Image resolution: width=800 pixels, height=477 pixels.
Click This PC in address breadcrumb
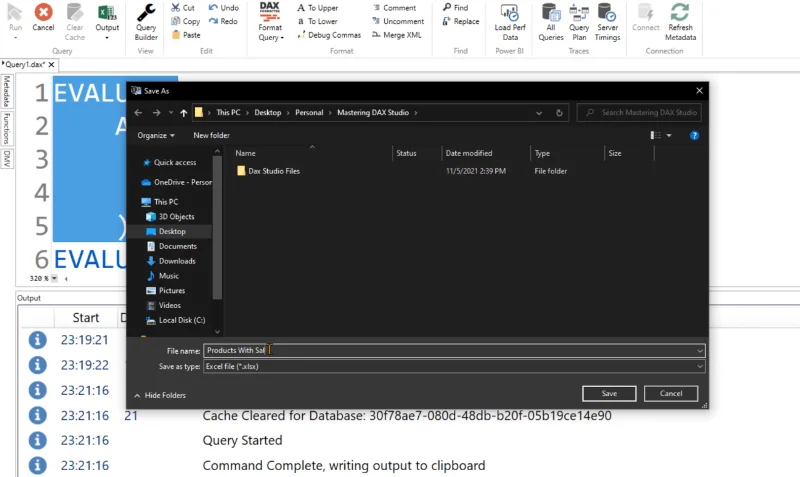[x=228, y=112]
